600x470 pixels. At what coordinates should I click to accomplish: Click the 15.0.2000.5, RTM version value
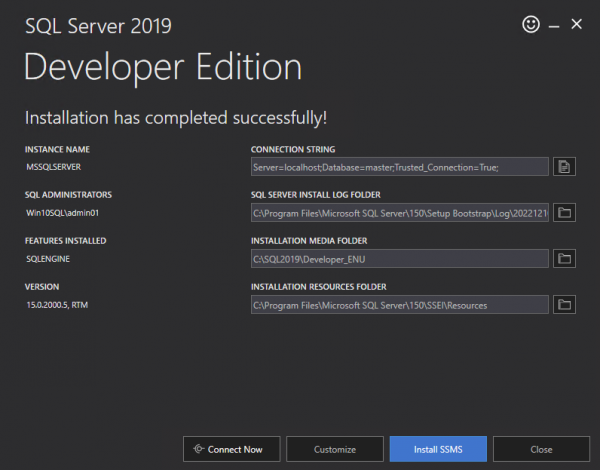pyautogui.click(x=57, y=305)
